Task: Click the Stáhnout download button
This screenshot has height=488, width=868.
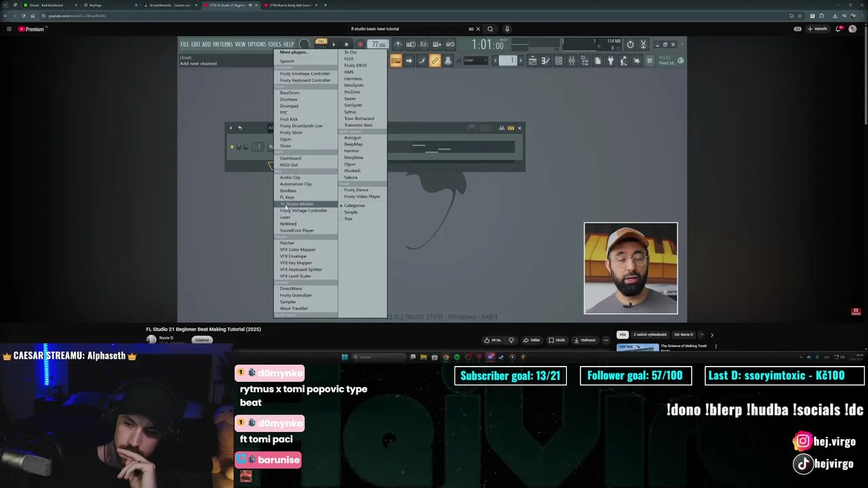Action: pyautogui.click(x=585, y=340)
